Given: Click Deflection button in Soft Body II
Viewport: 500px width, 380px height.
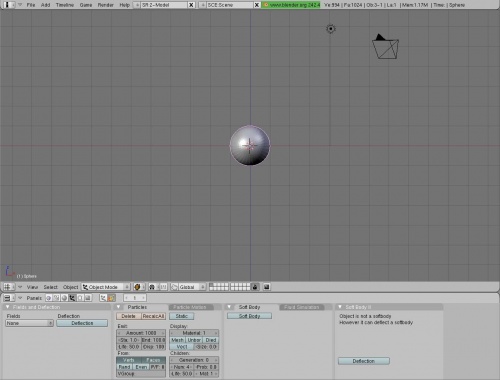Looking at the screenshot, I should [x=364, y=361].
